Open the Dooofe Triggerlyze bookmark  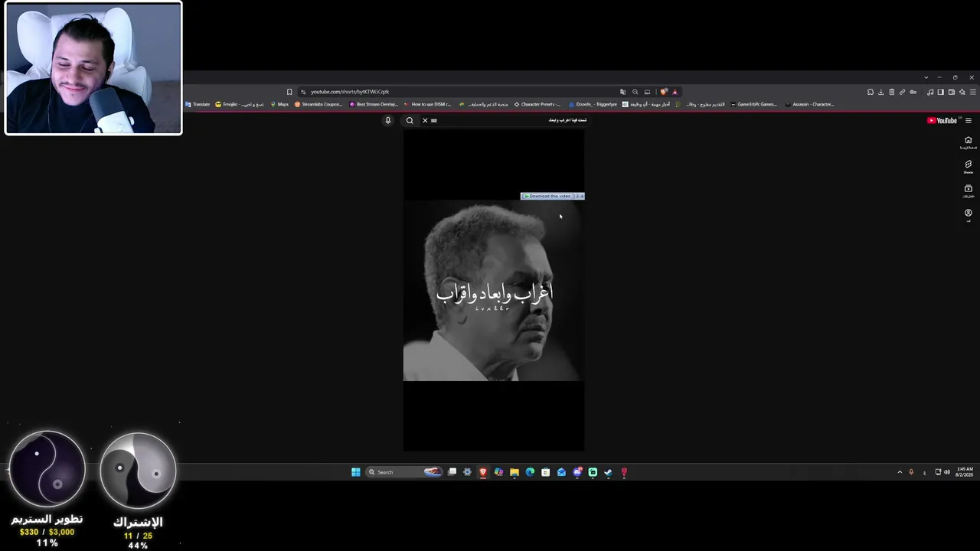(x=593, y=104)
